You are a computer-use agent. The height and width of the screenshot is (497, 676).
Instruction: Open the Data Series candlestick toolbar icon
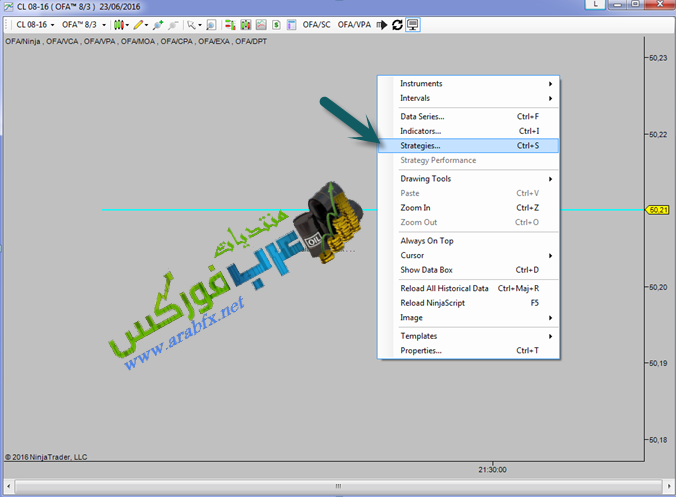coord(246,25)
